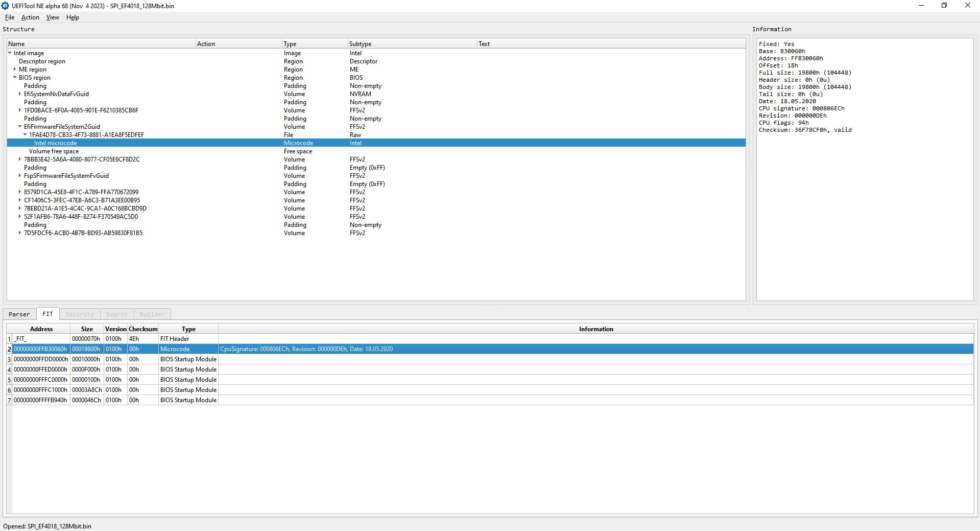980x531 pixels.
Task: Click the UEFITool app icon in title bar
Action: pyautogui.click(x=6, y=6)
